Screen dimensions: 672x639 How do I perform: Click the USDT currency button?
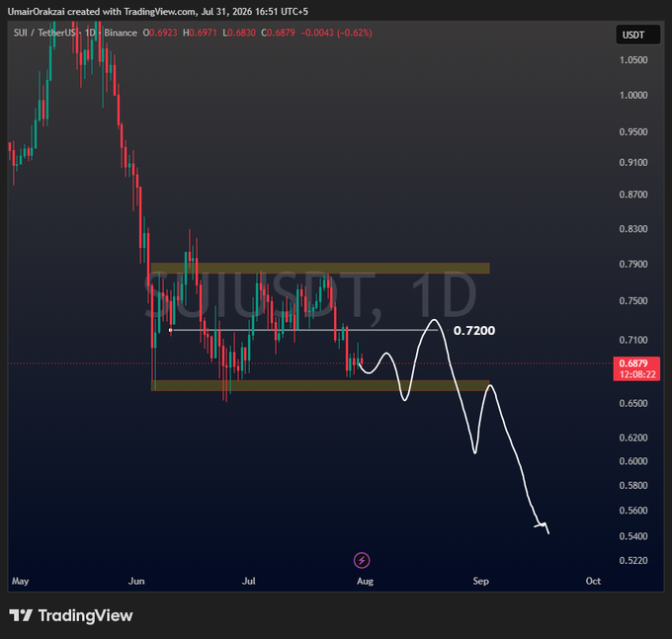point(637,35)
